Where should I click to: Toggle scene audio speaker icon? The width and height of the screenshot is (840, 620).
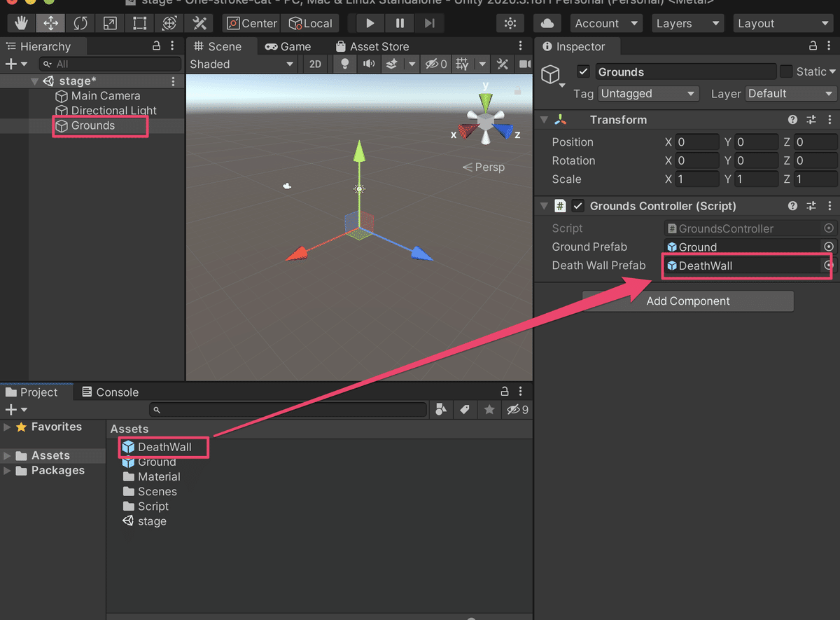pos(368,64)
